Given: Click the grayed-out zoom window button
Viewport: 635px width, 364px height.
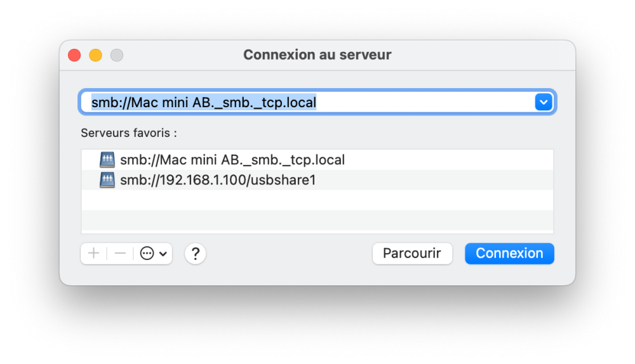Looking at the screenshot, I should pos(116,55).
